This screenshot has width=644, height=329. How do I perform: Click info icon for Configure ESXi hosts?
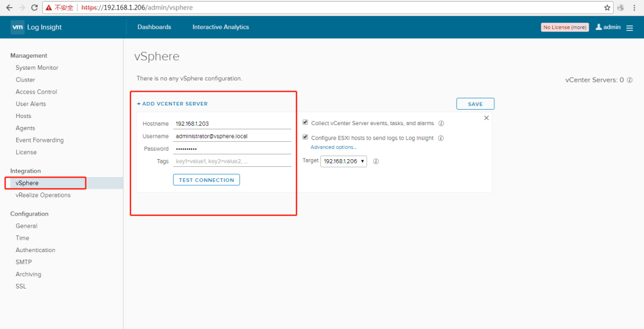(x=441, y=138)
